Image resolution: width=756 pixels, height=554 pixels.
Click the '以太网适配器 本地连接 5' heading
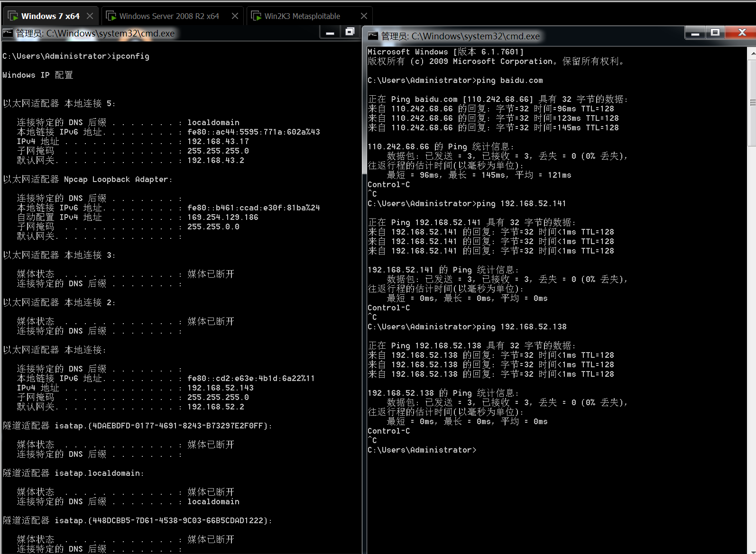(x=59, y=104)
